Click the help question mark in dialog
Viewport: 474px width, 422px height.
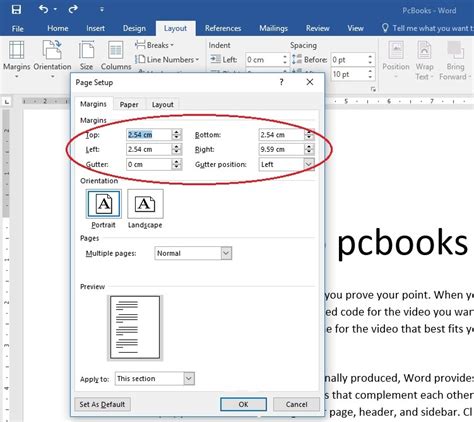click(x=282, y=82)
